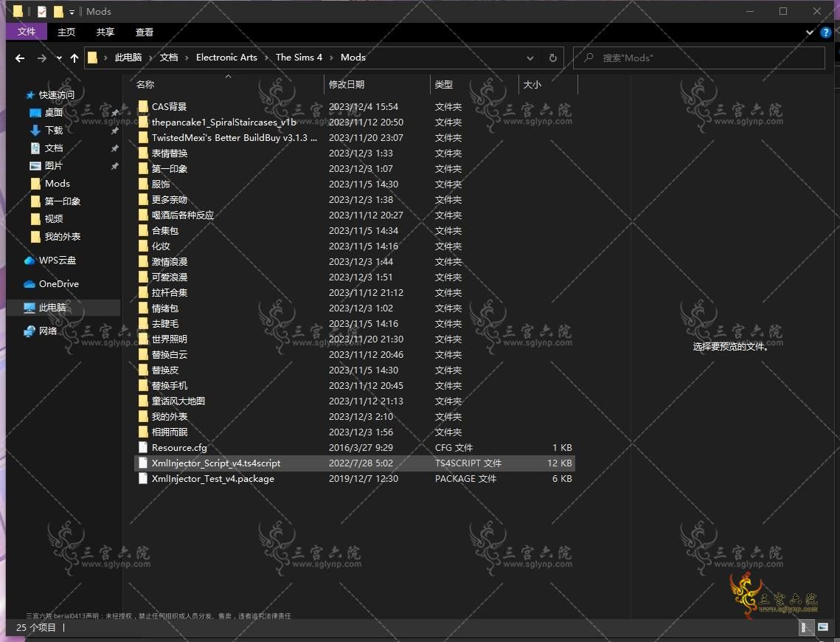This screenshot has height=642, width=840.
Task: Click the XmlInjector_Test_v4.package file icon
Action: (142, 479)
